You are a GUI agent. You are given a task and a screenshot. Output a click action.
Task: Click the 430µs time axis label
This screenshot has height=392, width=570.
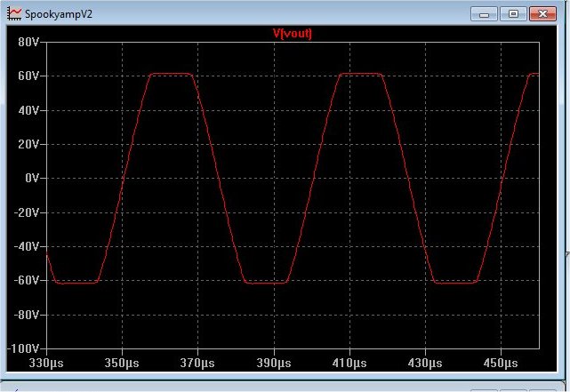pos(425,363)
